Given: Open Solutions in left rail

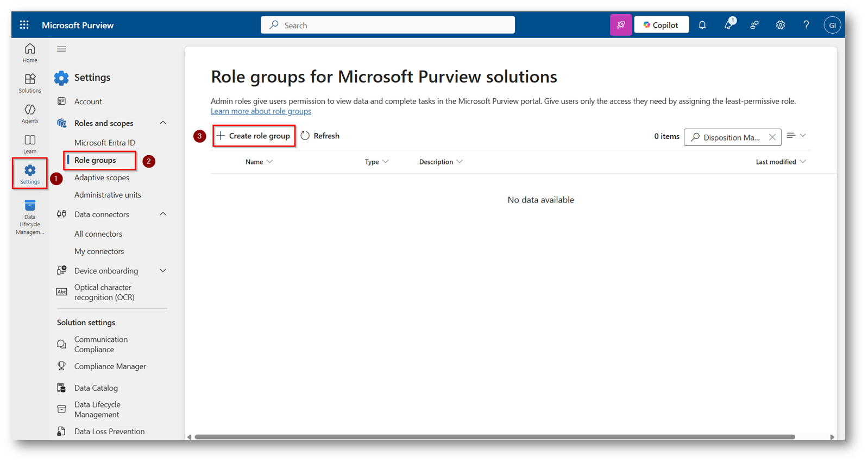Looking at the screenshot, I should pyautogui.click(x=30, y=84).
